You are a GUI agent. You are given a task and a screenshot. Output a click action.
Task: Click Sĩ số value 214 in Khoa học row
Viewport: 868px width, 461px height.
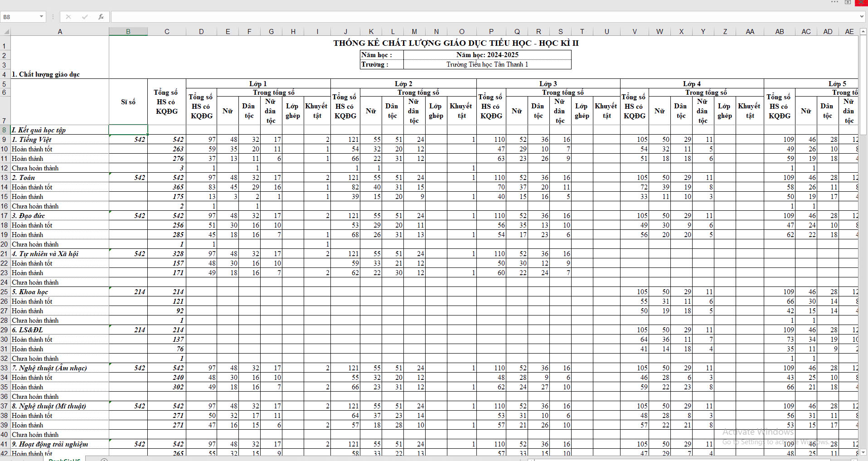pos(128,292)
